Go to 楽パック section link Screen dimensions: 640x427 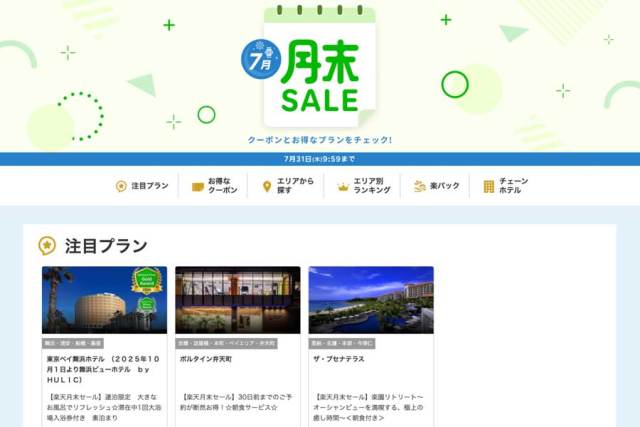click(x=436, y=186)
